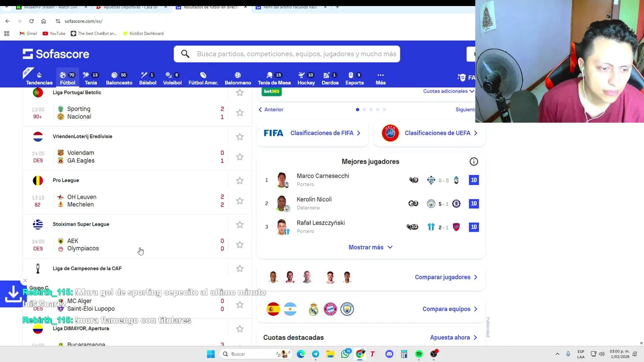Star the AEK vs Olympiacos match
The image size is (644, 362).
point(239,245)
